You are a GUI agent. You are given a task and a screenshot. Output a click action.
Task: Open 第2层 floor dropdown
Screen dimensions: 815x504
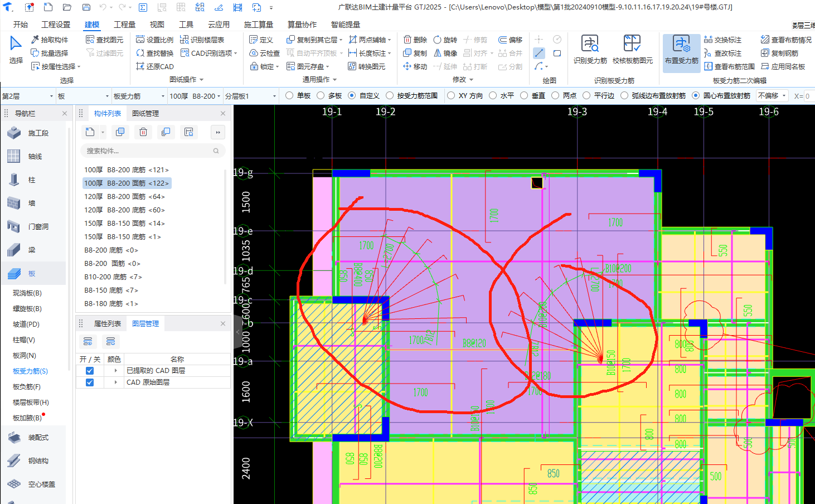point(28,96)
